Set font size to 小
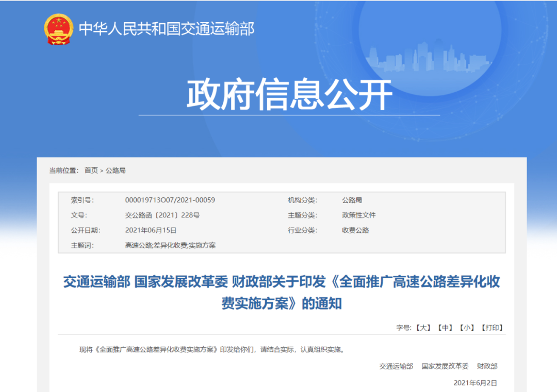 click(x=467, y=328)
